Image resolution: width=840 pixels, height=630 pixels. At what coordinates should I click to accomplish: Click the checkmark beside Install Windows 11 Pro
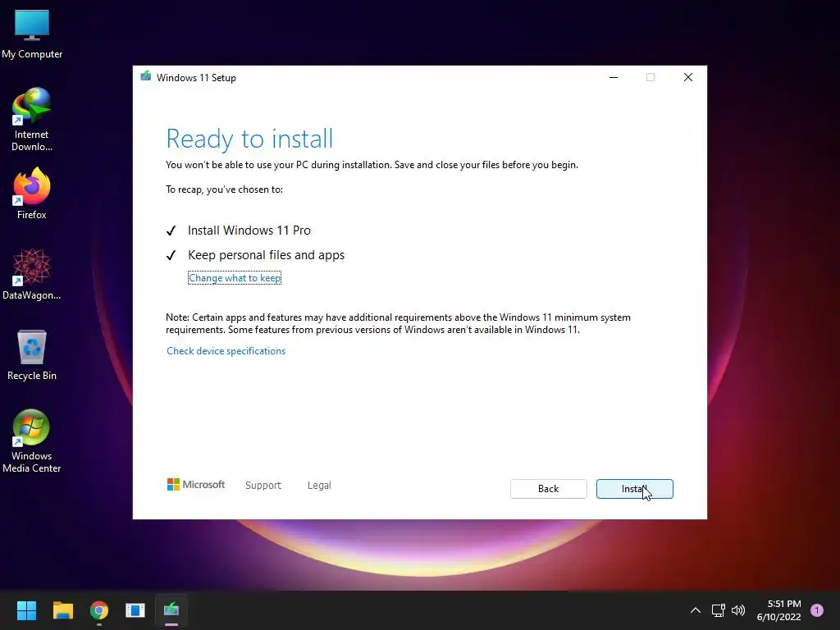pos(171,231)
